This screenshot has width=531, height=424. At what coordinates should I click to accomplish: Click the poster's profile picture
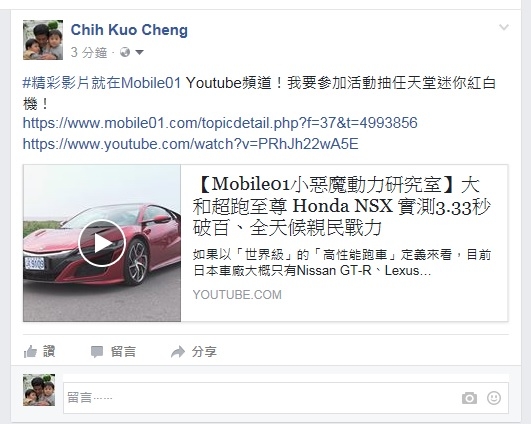coord(43,40)
